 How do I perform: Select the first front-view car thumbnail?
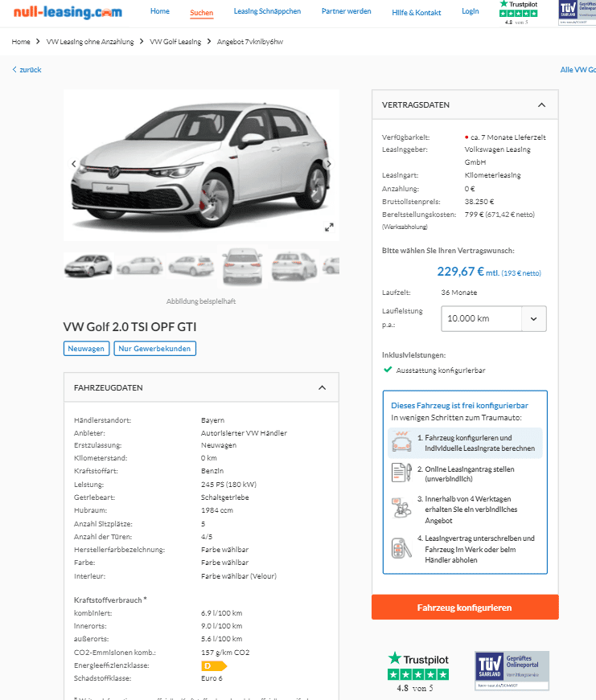click(88, 265)
